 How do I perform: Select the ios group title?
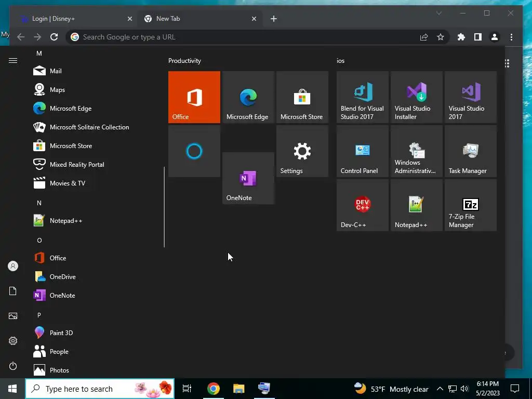[341, 61]
